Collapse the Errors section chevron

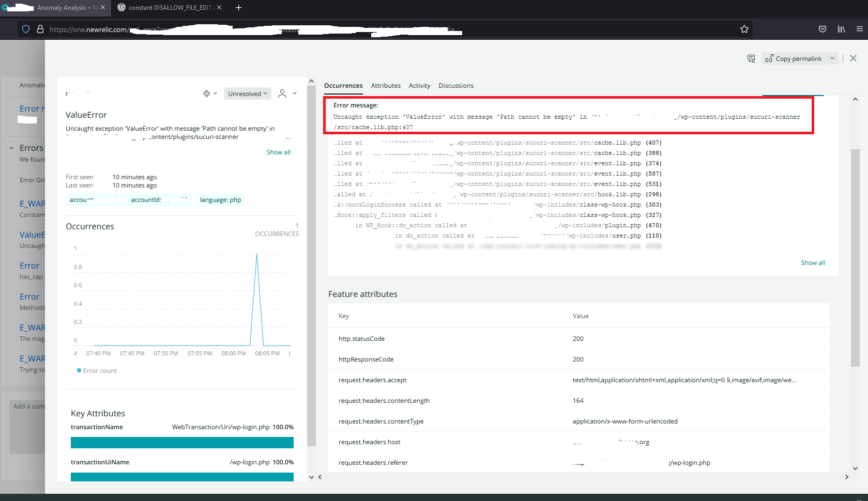[x=11, y=148]
